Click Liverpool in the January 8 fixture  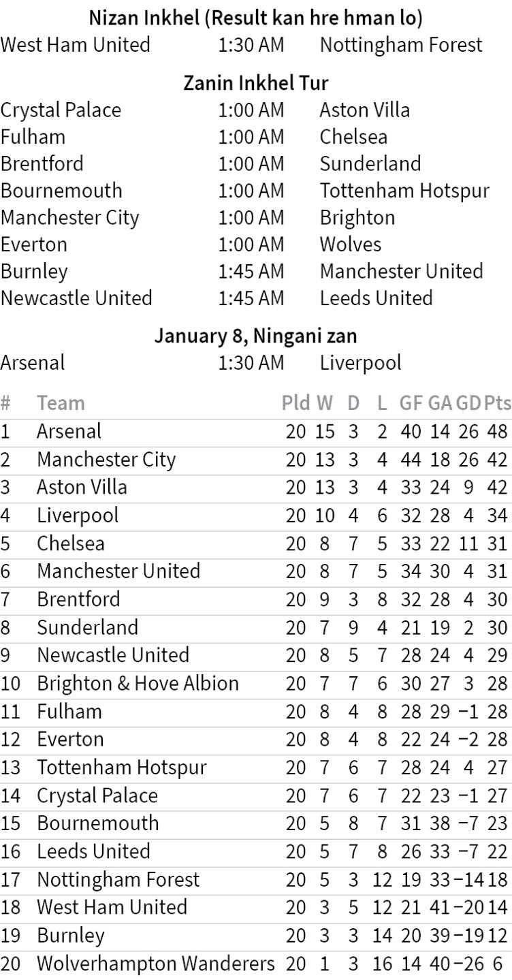(x=360, y=363)
